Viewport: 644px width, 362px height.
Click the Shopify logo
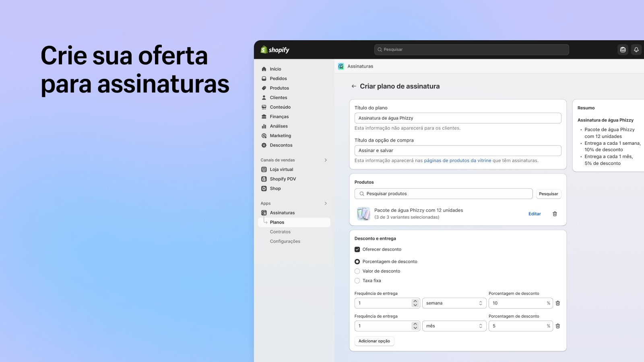(x=275, y=50)
